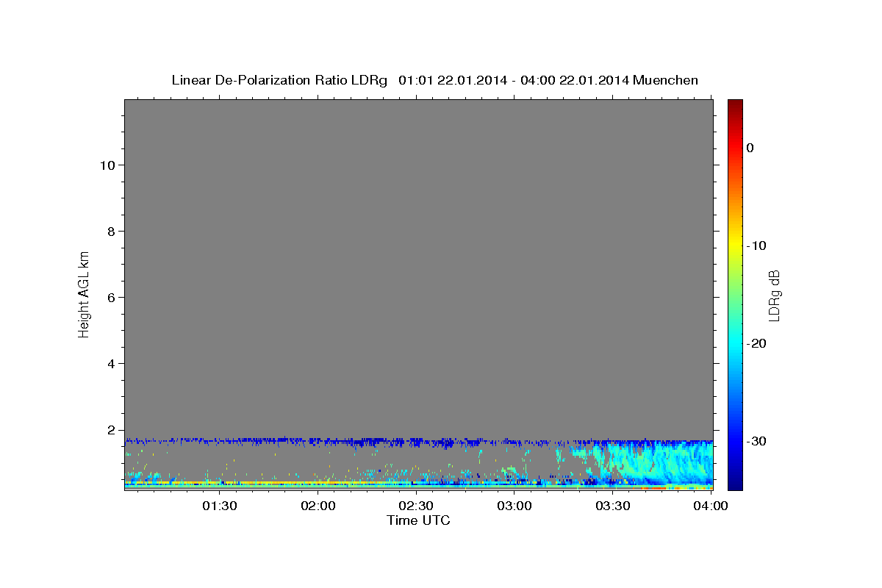Image resolution: width=882 pixels, height=588 pixels.
Task: Click the 02:00 time tick label
Action: pyautogui.click(x=318, y=506)
